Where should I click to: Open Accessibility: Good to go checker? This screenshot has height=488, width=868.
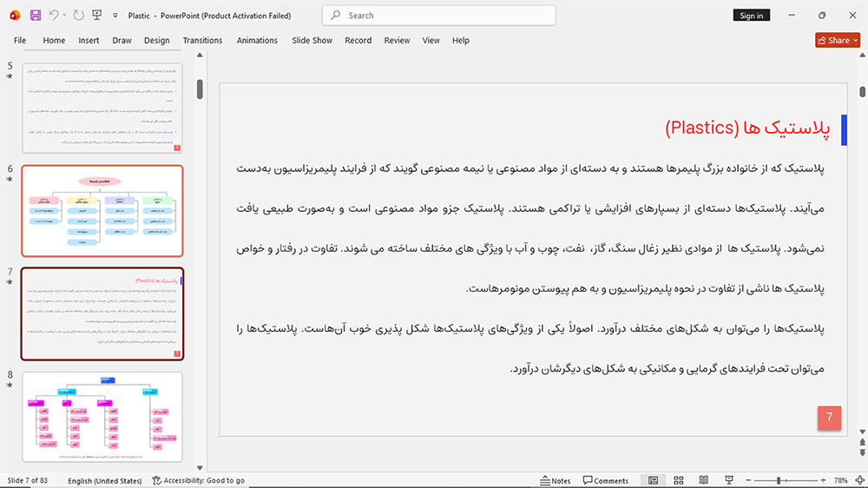(198, 480)
